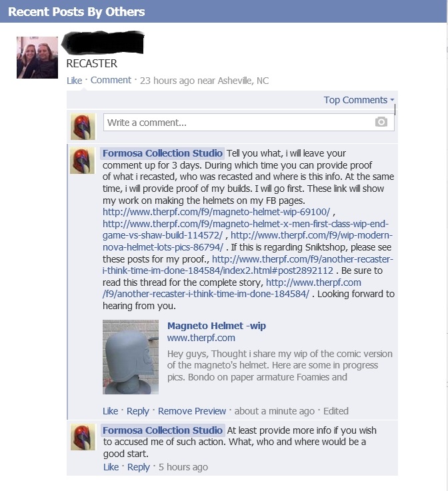The height and width of the screenshot is (491, 448).
Task: Reply to the first Formosa comment
Action: tap(138, 411)
